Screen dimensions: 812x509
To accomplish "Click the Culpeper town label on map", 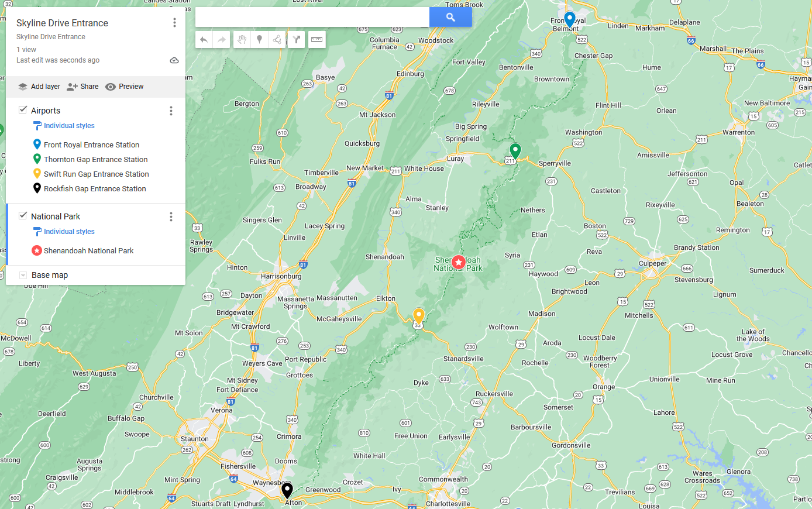I will [x=653, y=263].
